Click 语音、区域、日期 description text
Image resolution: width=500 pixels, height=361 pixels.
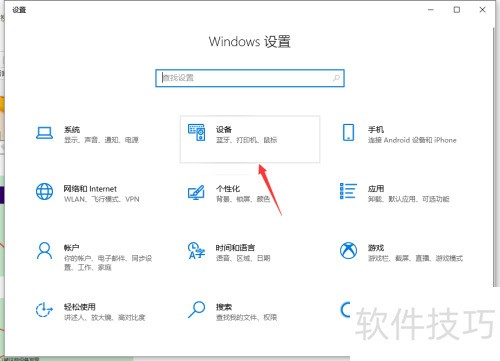[x=243, y=258]
